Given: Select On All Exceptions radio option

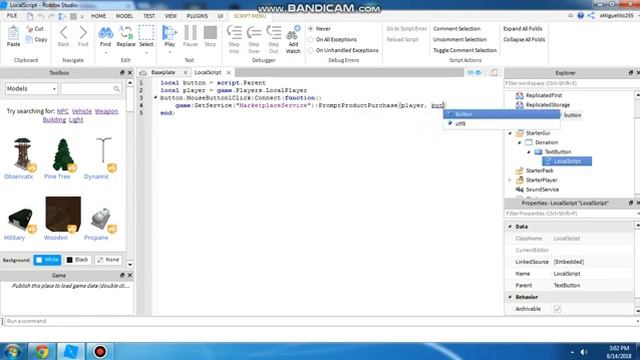Looking at the screenshot, I should pyautogui.click(x=311, y=40).
